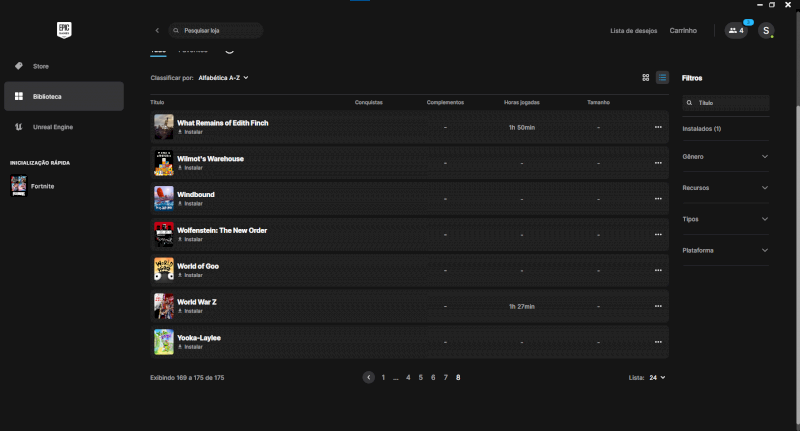Switch to grid view
This screenshot has height=431, width=800.
(x=645, y=78)
